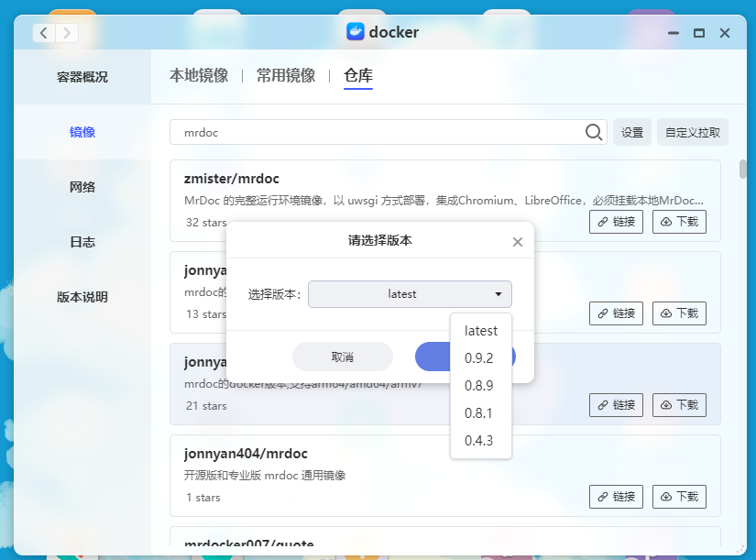The height and width of the screenshot is (560, 756).
Task: Switch to the 本地镜像 tab
Action: tap(198, 76)
